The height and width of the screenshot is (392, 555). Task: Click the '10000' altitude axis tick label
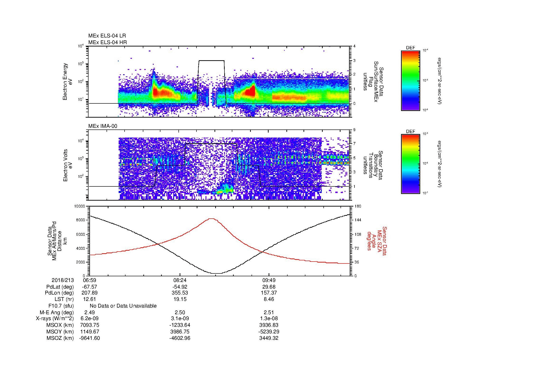pos(80,206)
